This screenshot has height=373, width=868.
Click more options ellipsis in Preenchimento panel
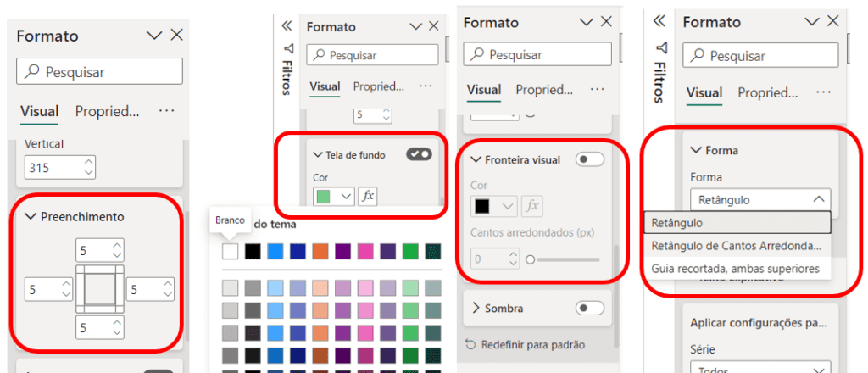[x=167, y=111]
